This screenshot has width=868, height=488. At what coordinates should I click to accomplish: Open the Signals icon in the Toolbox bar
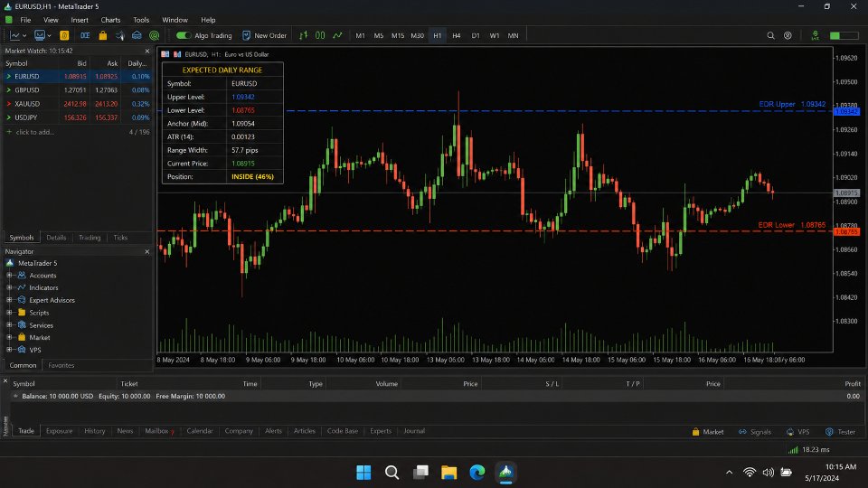coord(742,432)
